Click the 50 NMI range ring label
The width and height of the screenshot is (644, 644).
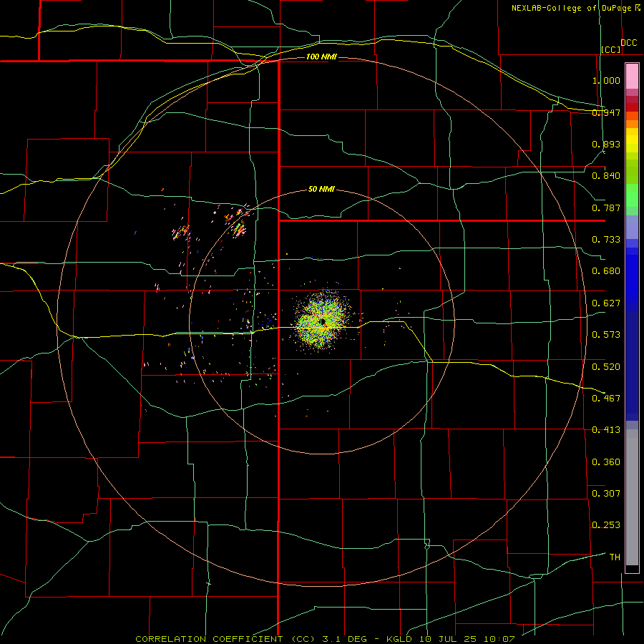click(x=321, y=189)
